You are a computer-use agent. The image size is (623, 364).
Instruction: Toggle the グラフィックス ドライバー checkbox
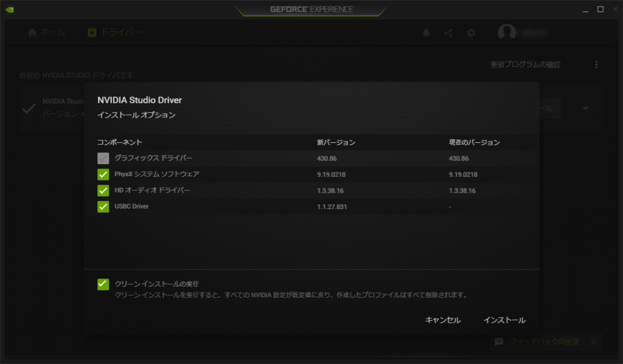103,159
